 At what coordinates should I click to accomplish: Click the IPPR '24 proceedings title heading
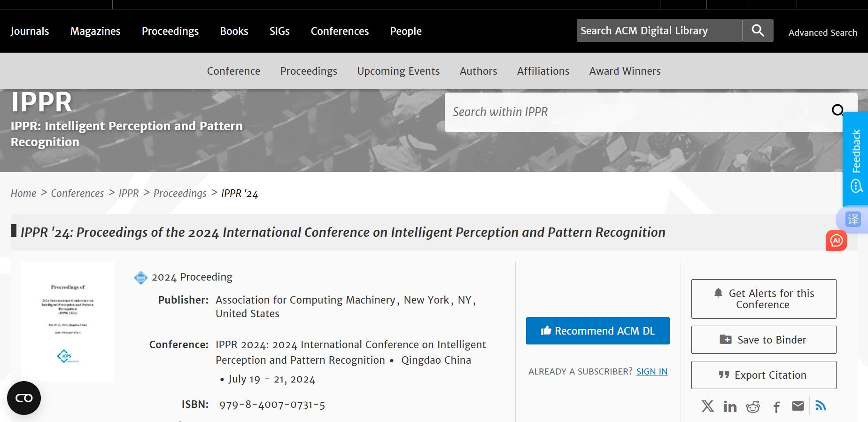click(343, 232)
